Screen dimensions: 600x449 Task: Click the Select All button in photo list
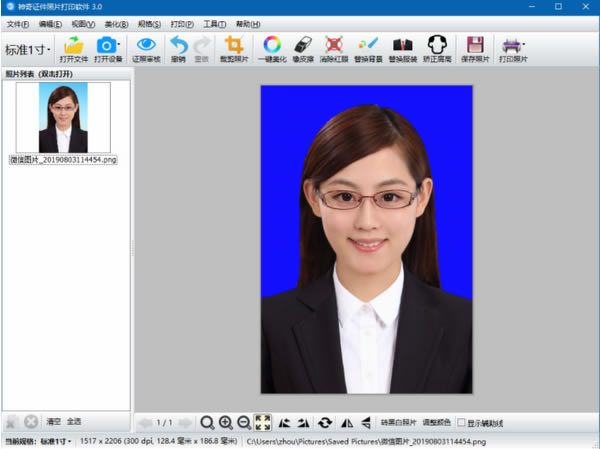click(74, 422)
